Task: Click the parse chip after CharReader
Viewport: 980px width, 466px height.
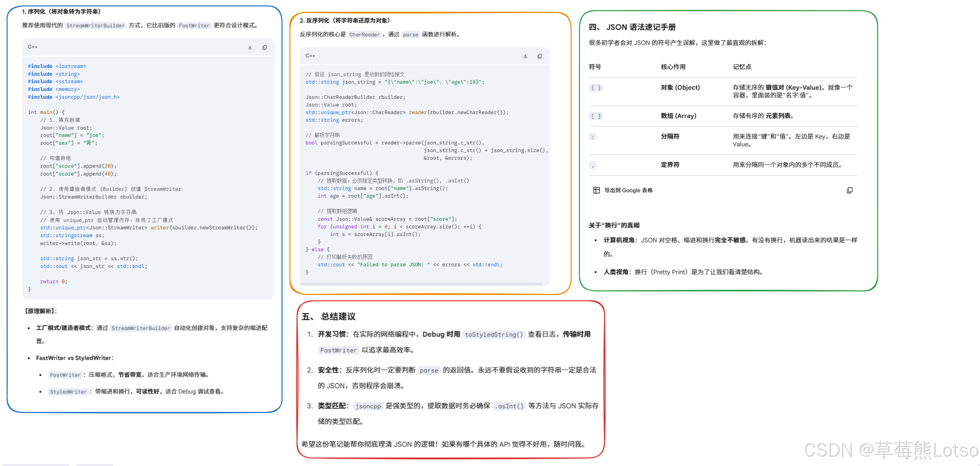Action: click(410, 35)
